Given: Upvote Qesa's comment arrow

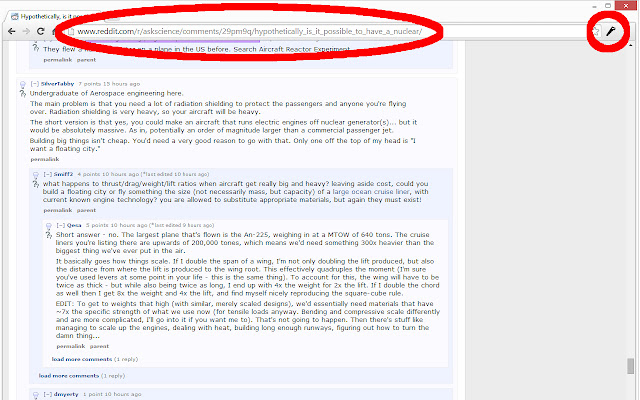Looking at the screenshot, I should [x=49, y=226].
